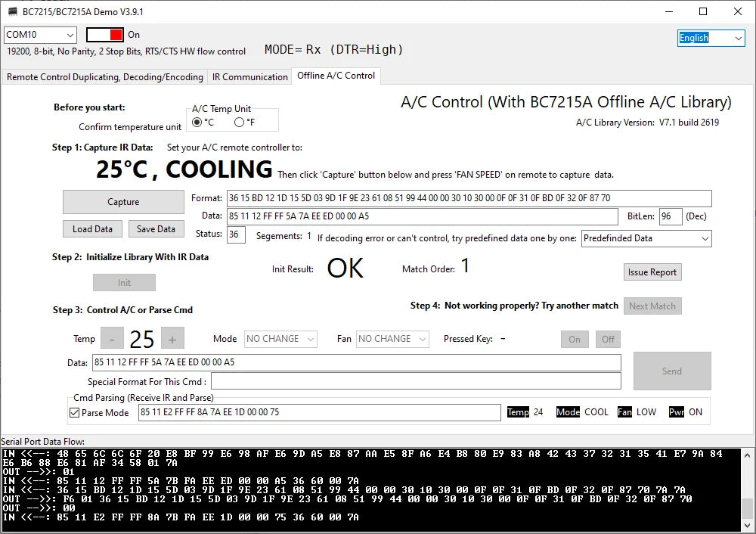Screen dimensions: 756x534
Task: Select the °F temperature unit radio
Action: click(x=239, y=123)
